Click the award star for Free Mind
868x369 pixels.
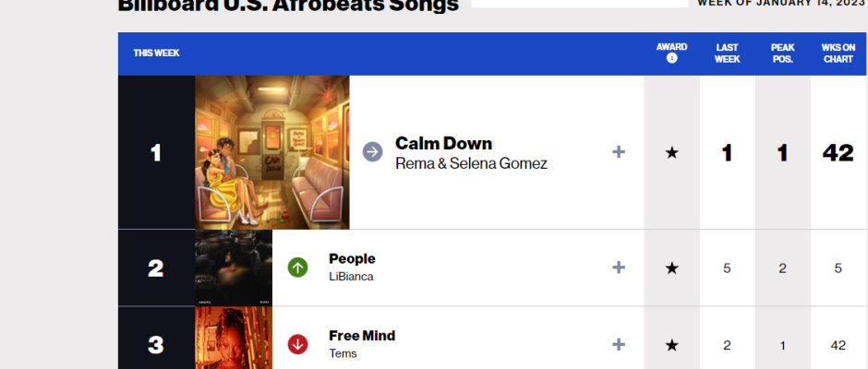671,345
